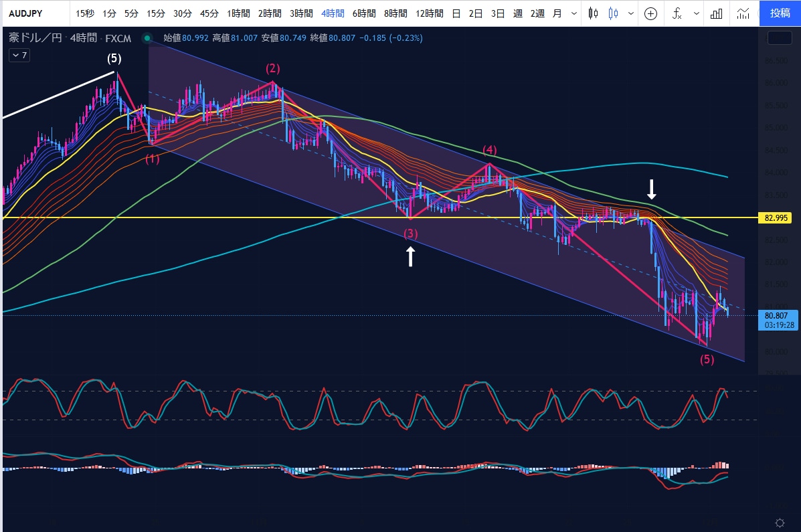Image resolution: width=801 pixels, height=532 pixels.
Task: Choose the 12時間 timeframe
Action: pyautogui.click(x=430, y=13)
